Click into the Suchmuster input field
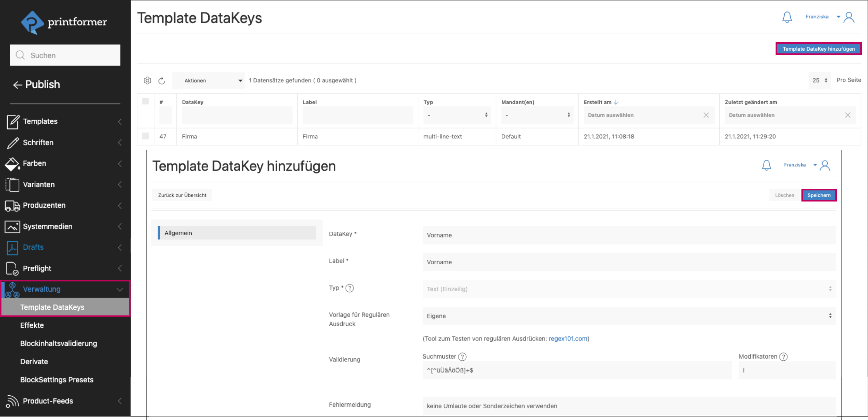868x420 pixels. [577, 370]
